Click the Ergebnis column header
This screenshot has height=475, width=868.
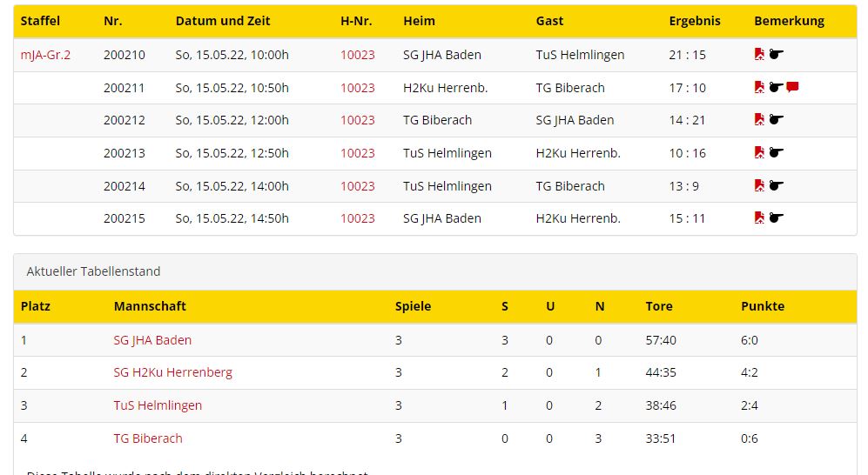click(695, 21)
